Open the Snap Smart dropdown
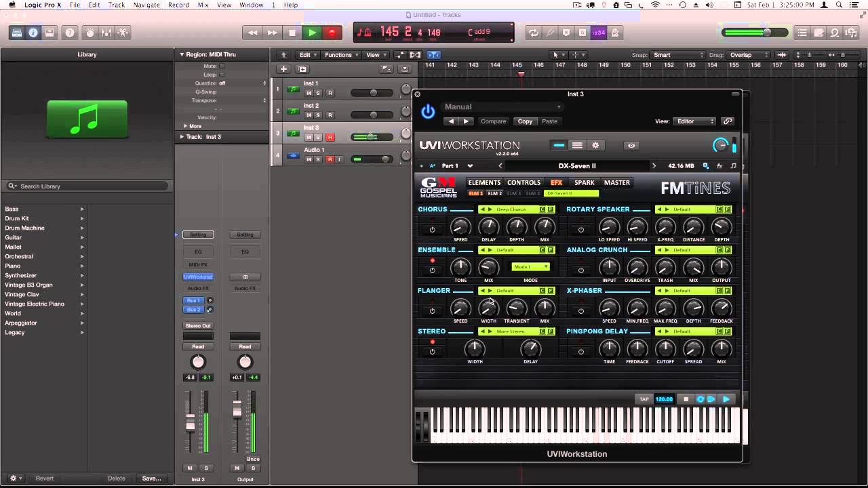The height and width of the screenshot is (488, 868). click(678, 55)
